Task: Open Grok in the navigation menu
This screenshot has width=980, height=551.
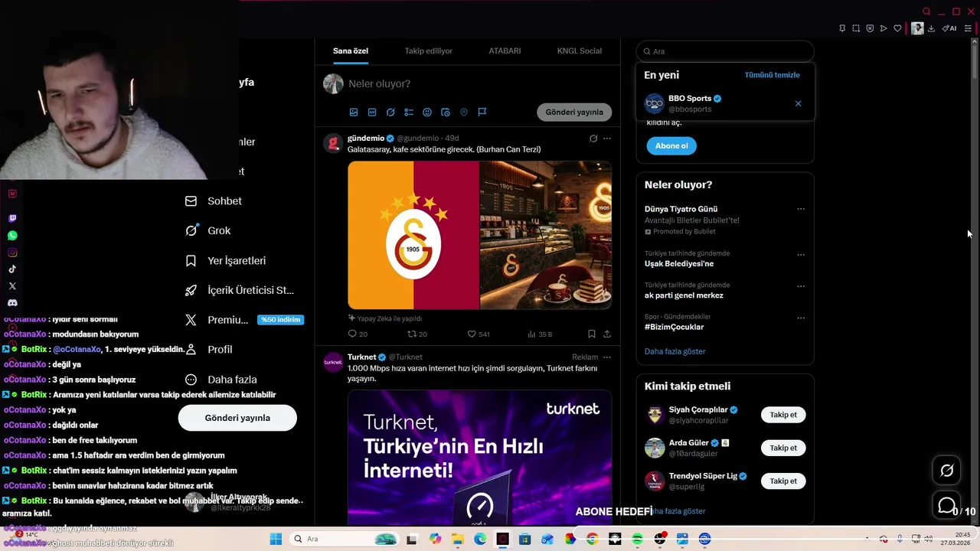Action: pos(207,230)
